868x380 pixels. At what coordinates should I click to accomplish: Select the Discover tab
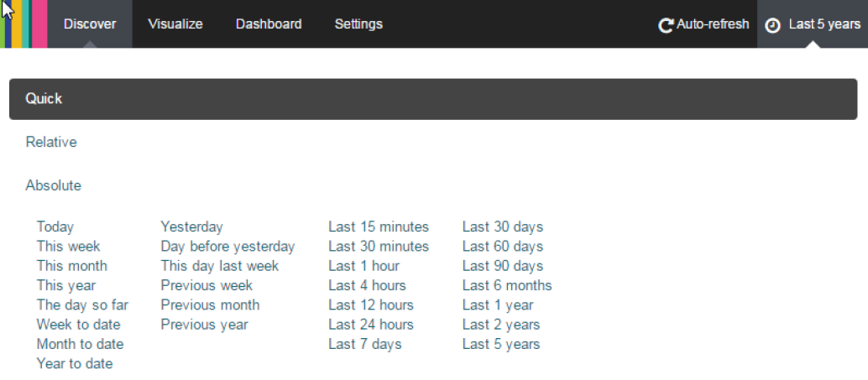point(90,24)
